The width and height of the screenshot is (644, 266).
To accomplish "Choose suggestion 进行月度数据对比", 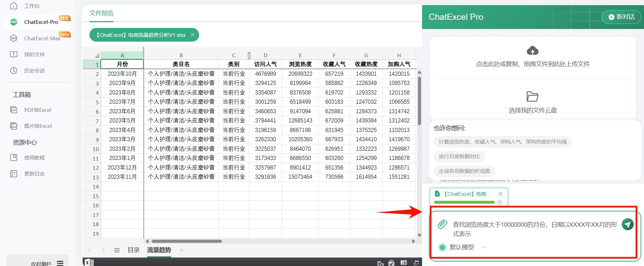I will (x=459, y=156).
